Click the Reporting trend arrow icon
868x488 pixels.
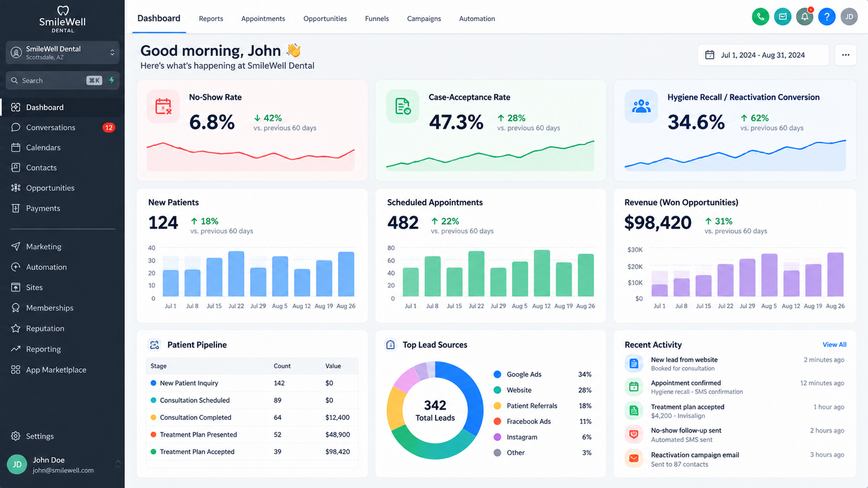pyautogui.click(x=16, y=349)
